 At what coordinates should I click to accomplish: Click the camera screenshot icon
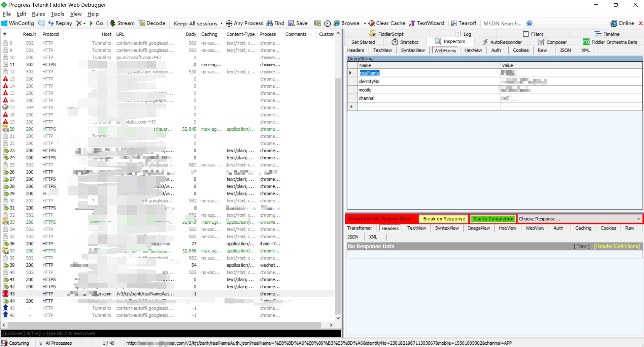point(317,23)
